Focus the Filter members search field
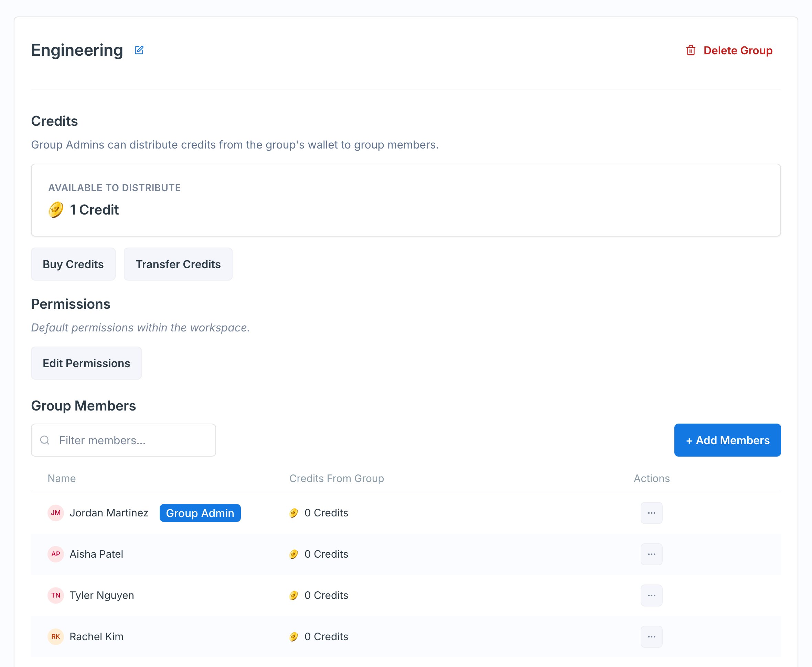The width and height of the screenshot is (812, 667). (124, 440)
